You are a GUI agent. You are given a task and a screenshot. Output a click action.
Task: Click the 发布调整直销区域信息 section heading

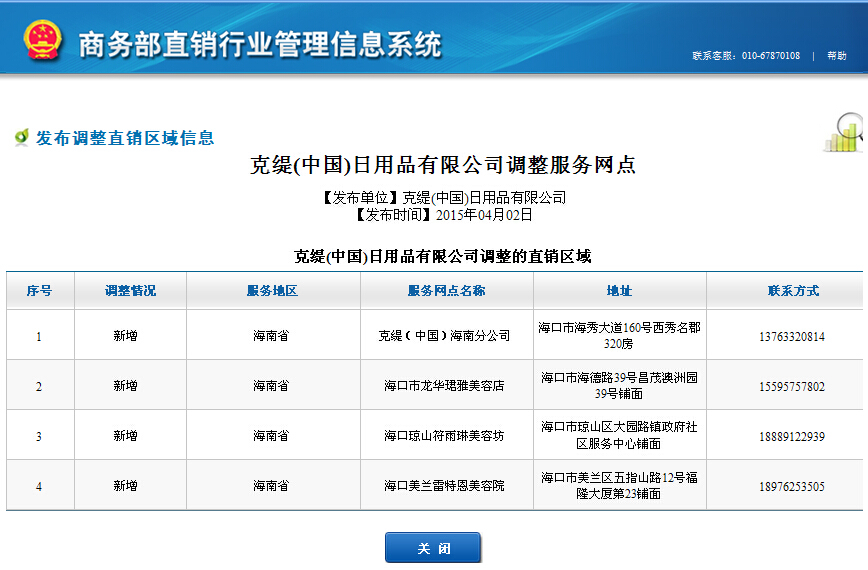pos(125,138)
